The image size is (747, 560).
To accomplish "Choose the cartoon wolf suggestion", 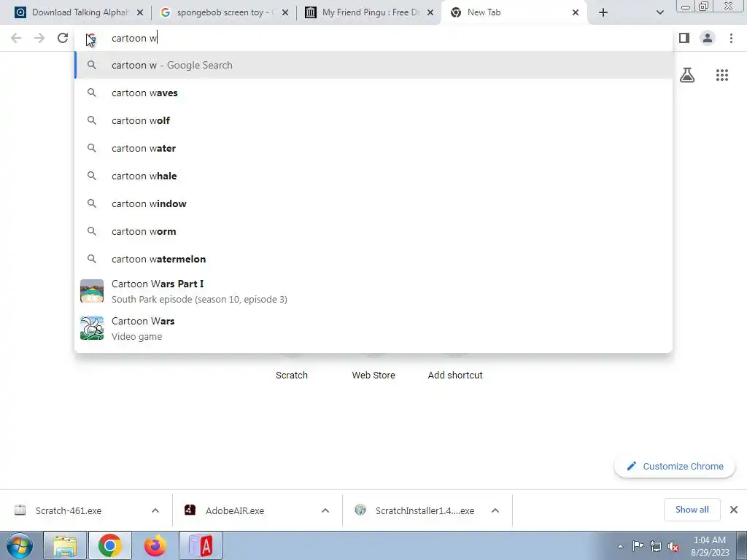I will [x=373, y=120].
